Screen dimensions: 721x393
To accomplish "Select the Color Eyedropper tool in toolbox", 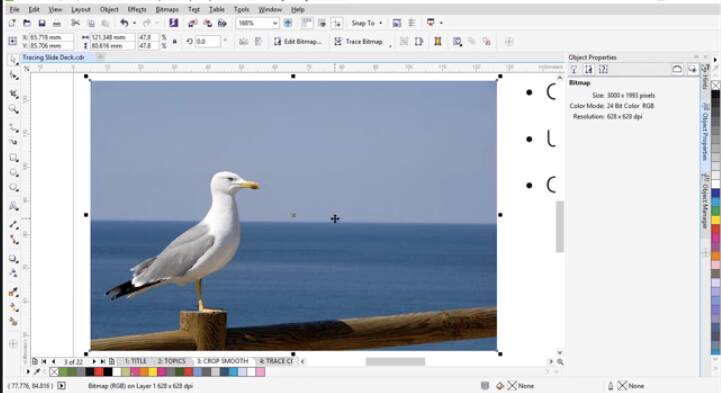I will coord(13,292).
